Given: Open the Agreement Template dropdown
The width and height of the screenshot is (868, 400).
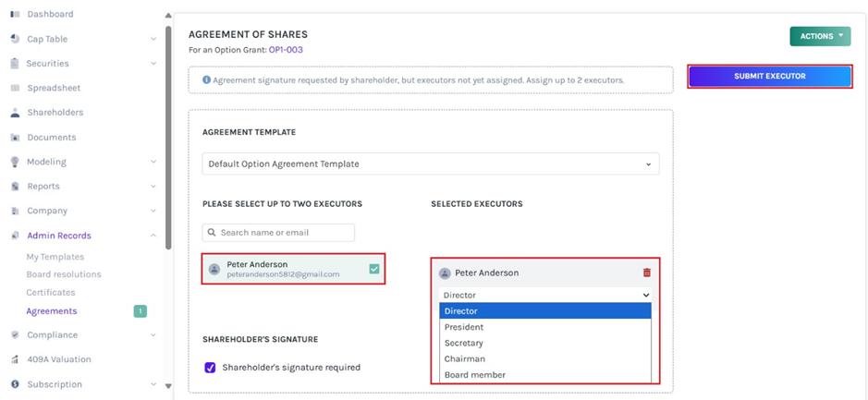Looking at the screenshot, I should pyautogui.click(x=431, y=164).
